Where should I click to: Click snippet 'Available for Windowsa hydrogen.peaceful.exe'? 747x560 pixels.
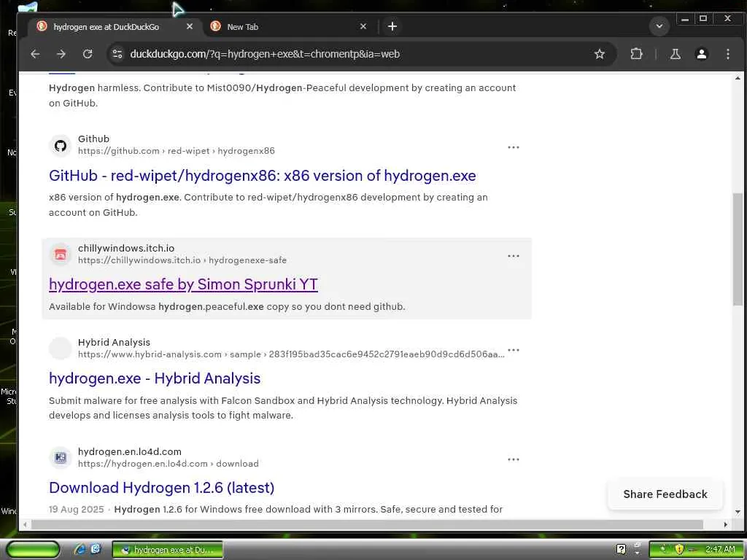(x=227, y=307)
